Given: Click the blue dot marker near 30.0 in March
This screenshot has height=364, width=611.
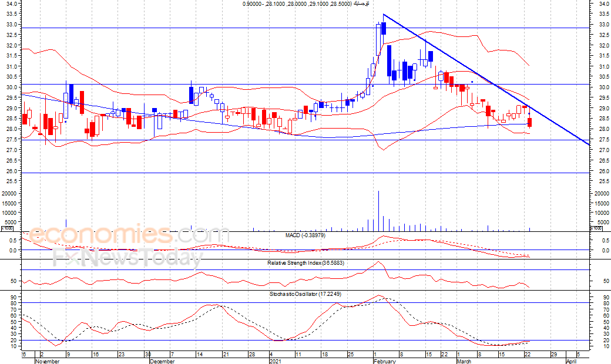Looking at the screenshot, I should (472, 82).
